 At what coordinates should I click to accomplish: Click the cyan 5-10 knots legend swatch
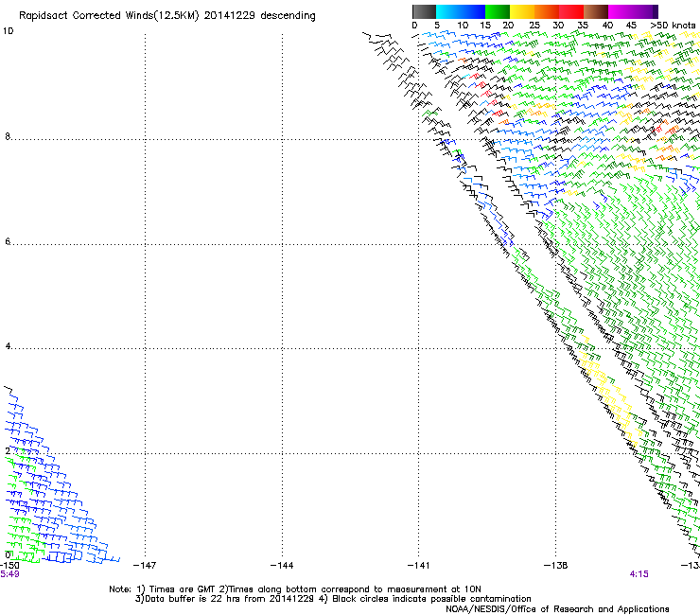(448, 11)
